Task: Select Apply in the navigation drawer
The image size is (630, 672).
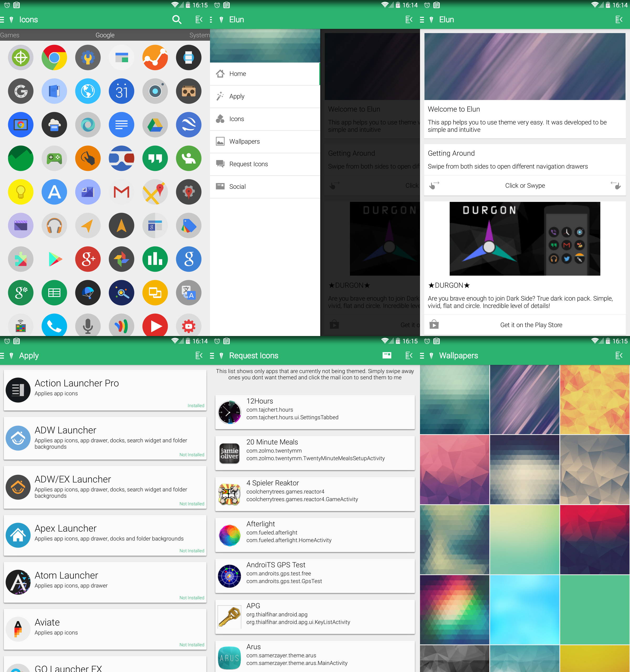Action: tap(265, 96)
